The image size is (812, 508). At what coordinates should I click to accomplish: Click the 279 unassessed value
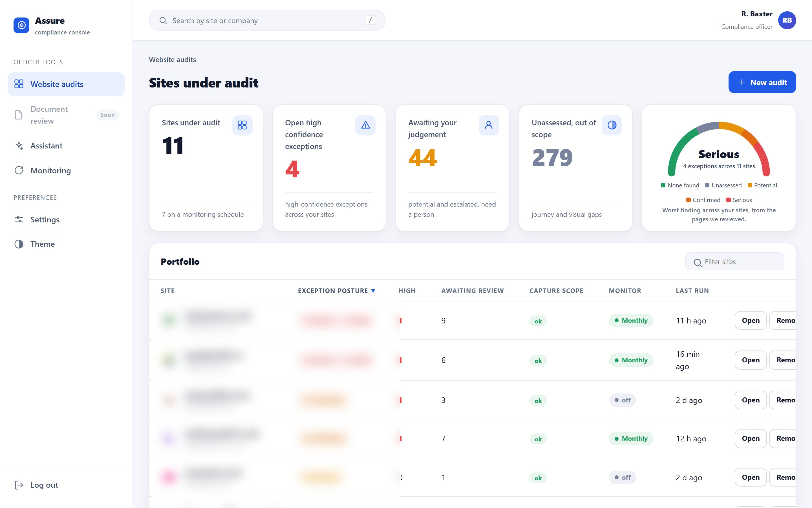click(552, 157)
